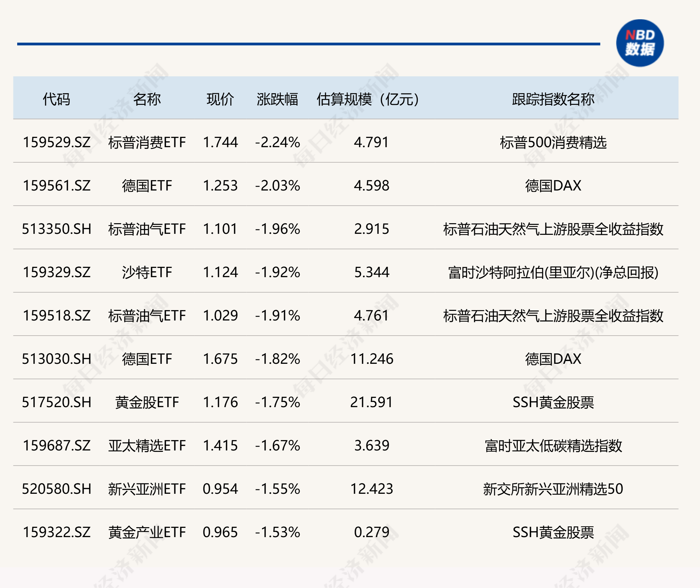Click fund code 513350.SH
Screen dimensions: 700x588
point(57,229)
